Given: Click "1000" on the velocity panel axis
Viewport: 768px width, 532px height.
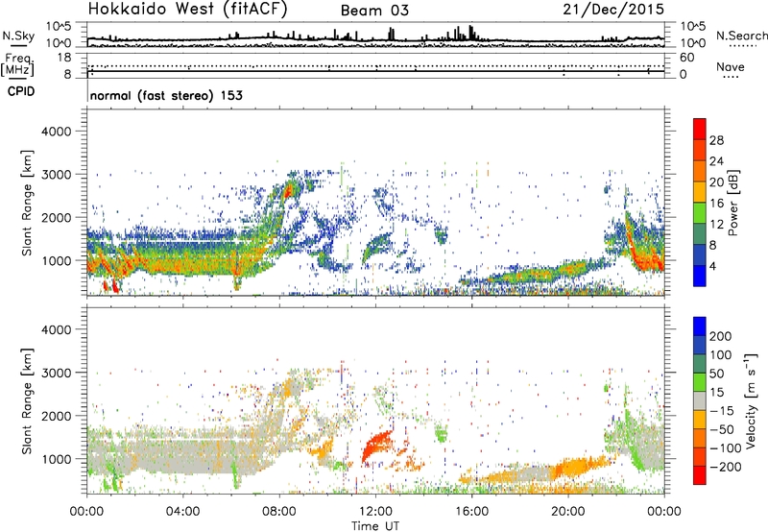Looking at the screenshot, I should (x=57, y=459).
